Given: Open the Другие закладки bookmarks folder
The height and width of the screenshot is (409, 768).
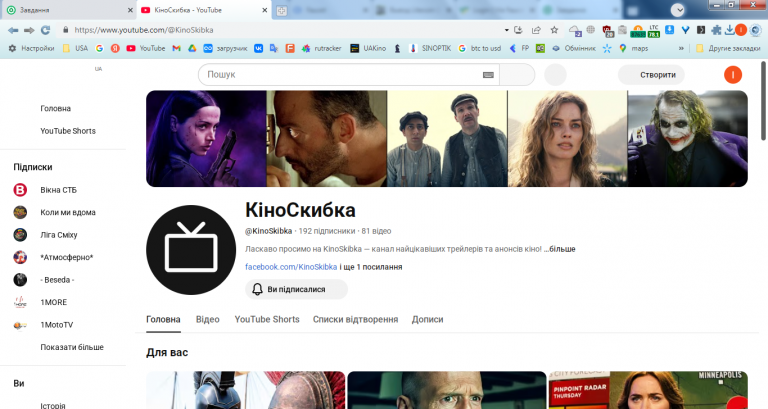Looking at the screenshot, I should click(728, 48).
